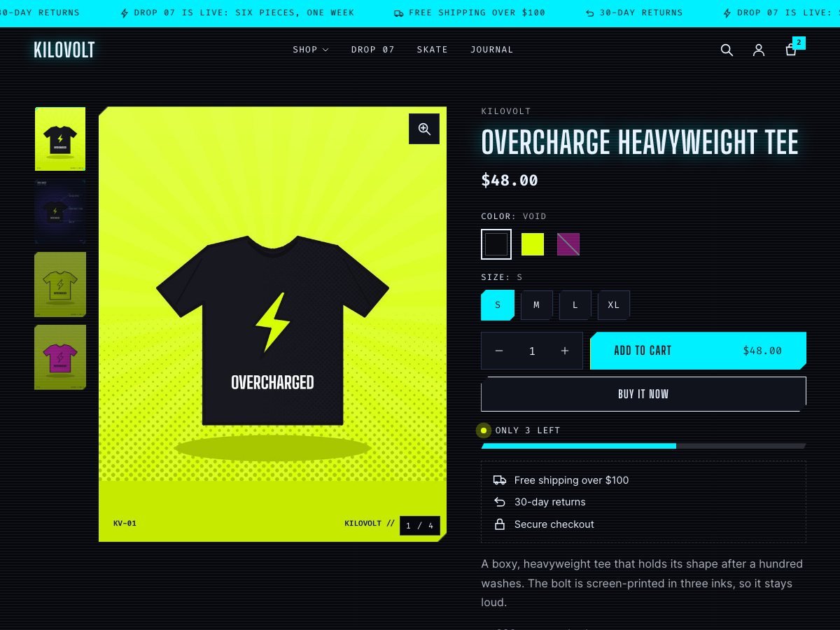Click the 'DROP 07 IS LIVE' announcement text
Image resolution: width=840 pixels, height=630 pixels.
coord(244,13)
